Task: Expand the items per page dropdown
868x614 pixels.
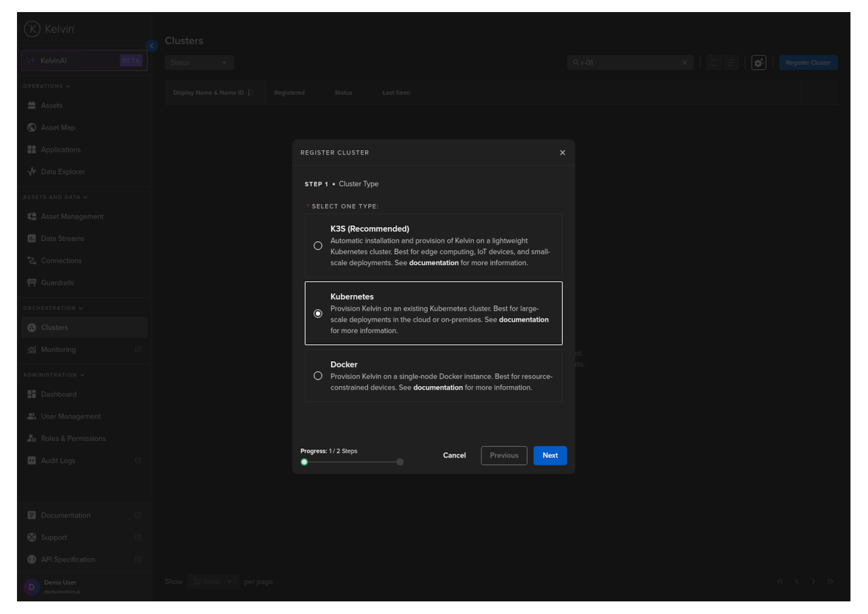Action: [x=213, y=582]
